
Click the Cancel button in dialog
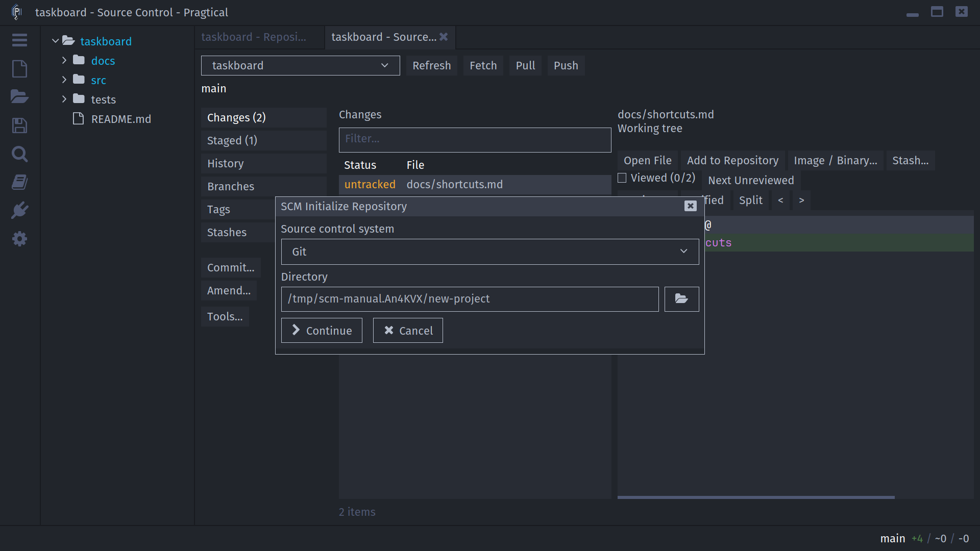(x=408, y=331)
